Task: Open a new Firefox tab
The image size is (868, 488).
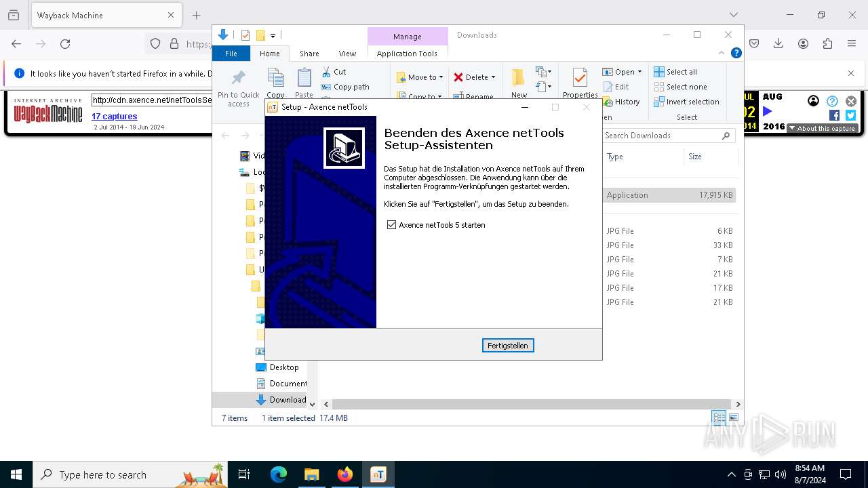Action: (x=196, y=15)
